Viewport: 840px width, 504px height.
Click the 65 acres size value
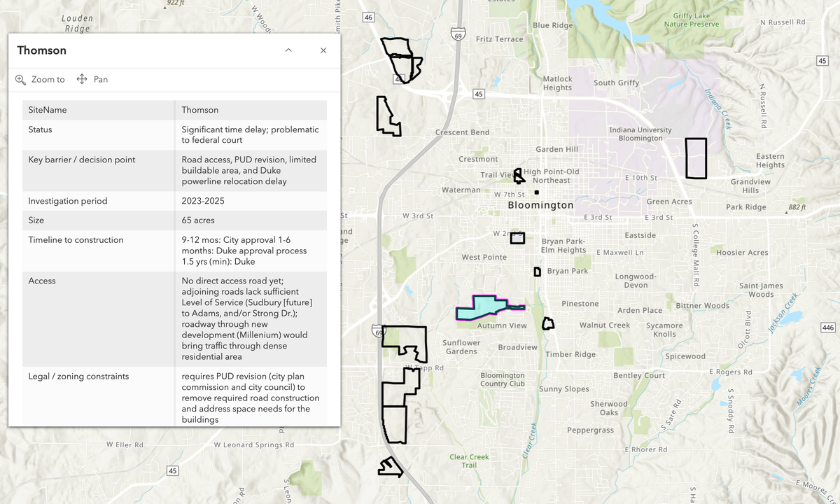pyautogui.click(x=197, y=220)
